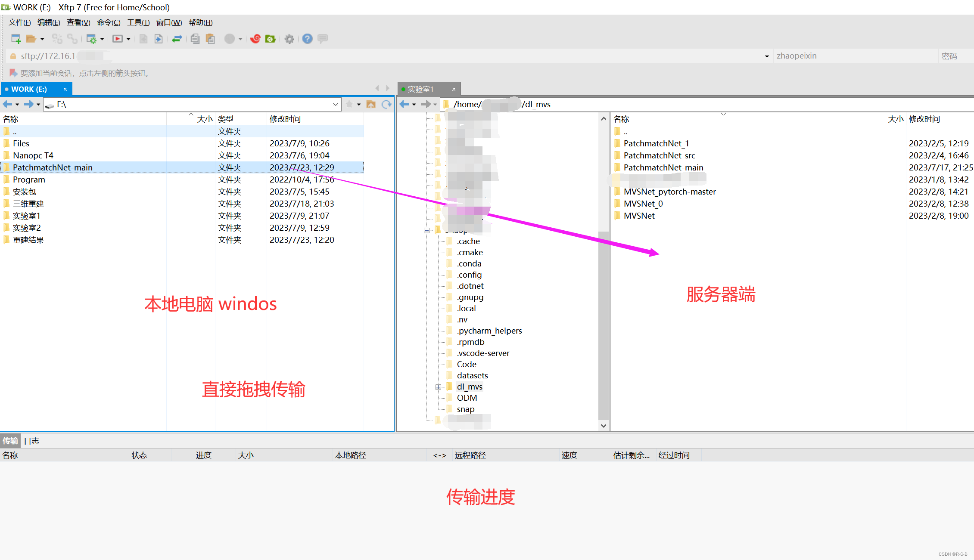The width and height of the screenshot is (974, 560).
Task: Launch Xshell using the red Xshell icon
Action: tap(255, 39)
